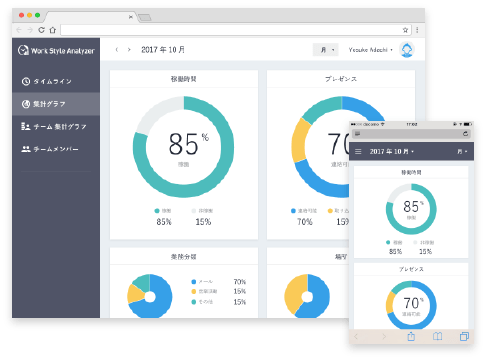Open a new browser tab
486x360 pixels.
click(145, 17)
